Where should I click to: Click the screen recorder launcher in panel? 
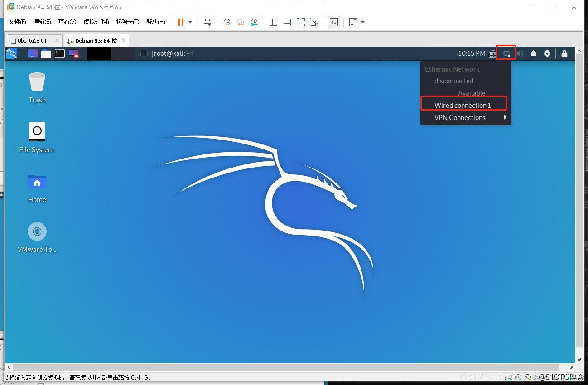pos(73,53)
